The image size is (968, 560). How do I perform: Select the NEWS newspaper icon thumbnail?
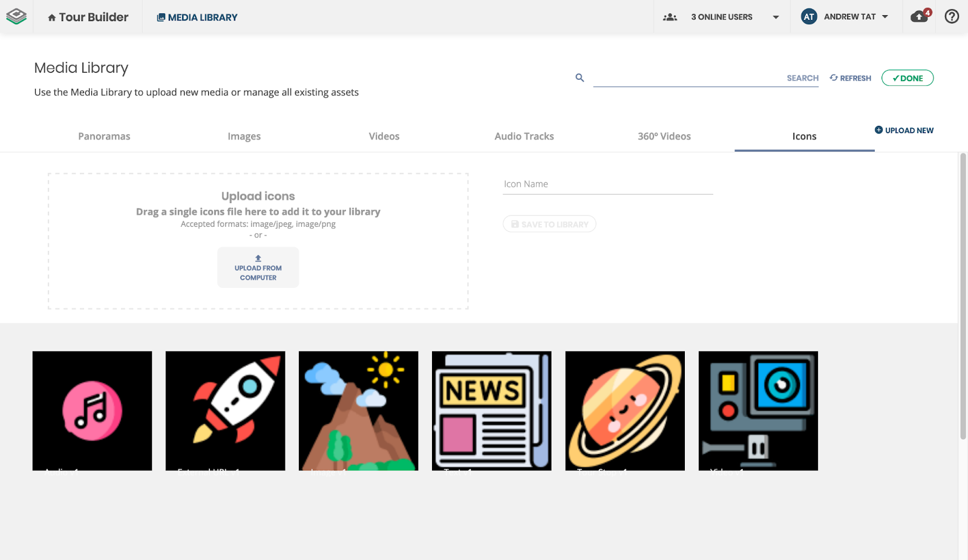[491, 411]
